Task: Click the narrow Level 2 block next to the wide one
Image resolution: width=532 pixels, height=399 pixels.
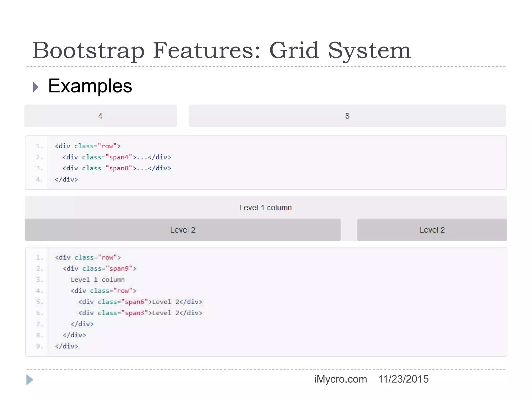Action: pyautogui.click(x=432, y=230)
